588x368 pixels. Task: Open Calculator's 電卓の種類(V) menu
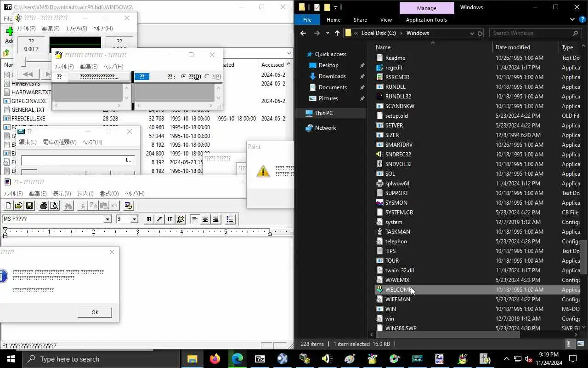(60, 142)
